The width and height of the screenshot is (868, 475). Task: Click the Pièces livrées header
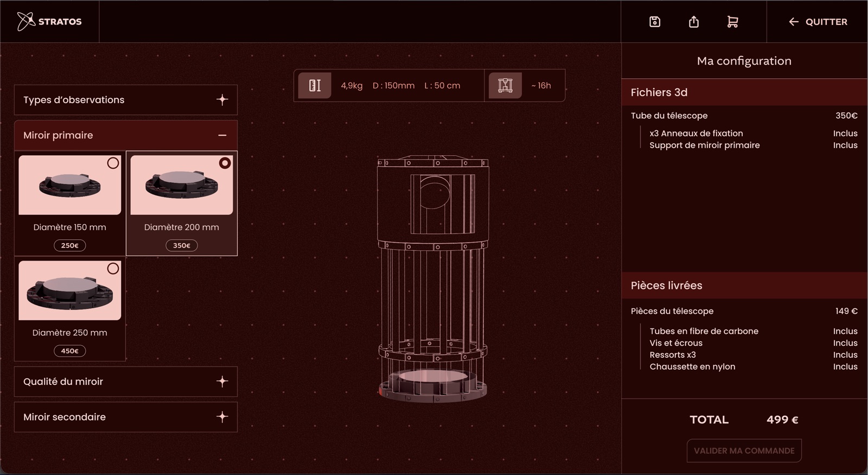click(x=744, y=286)
